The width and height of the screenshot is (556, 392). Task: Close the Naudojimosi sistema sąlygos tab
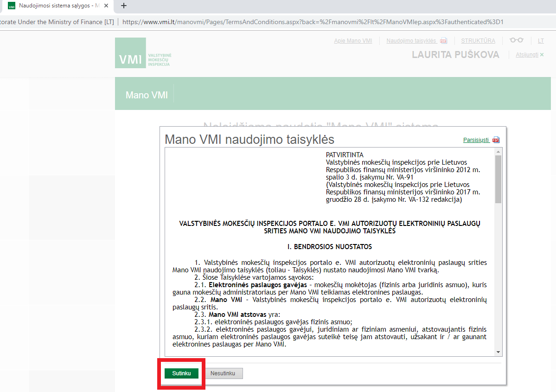(106, 6)
